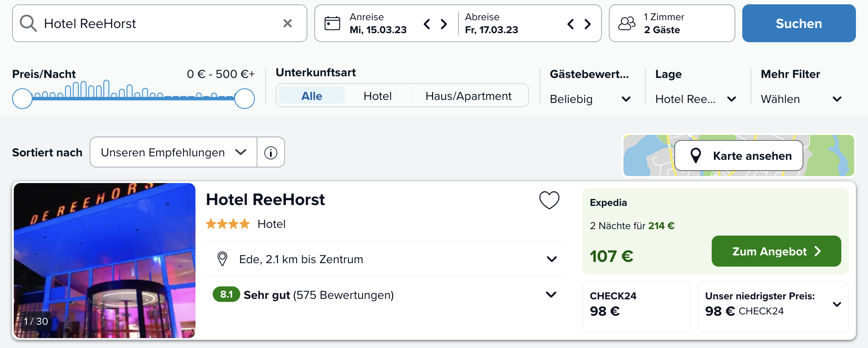Click the magnifier search icon

(x=28, y=23)
